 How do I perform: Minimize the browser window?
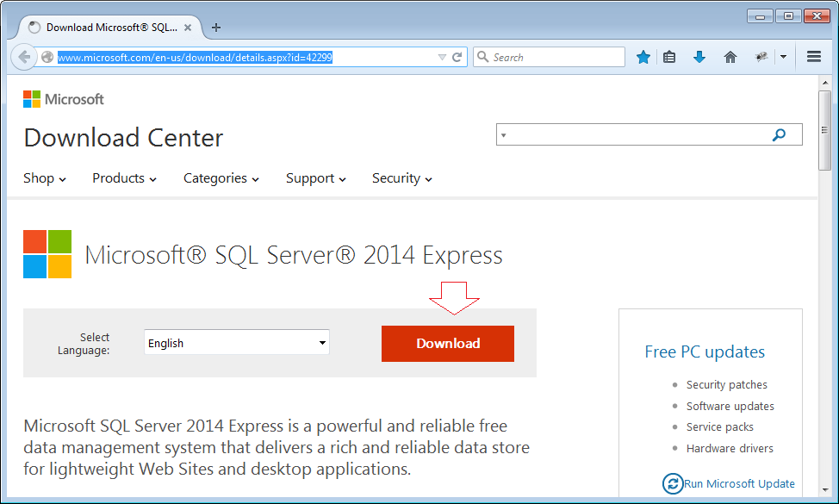pyautogui.click(x=760, y=16)
